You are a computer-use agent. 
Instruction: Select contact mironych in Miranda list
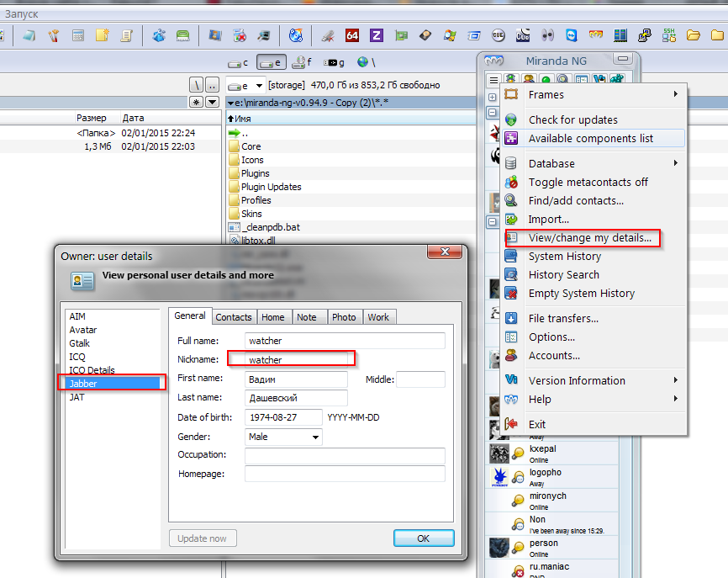(552, 501)
